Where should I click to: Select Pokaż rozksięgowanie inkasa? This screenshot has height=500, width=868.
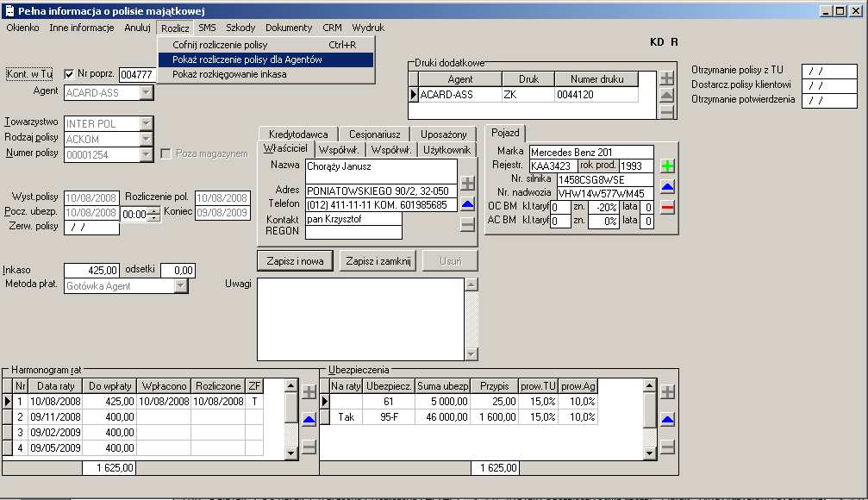click(x=265, y=74)
